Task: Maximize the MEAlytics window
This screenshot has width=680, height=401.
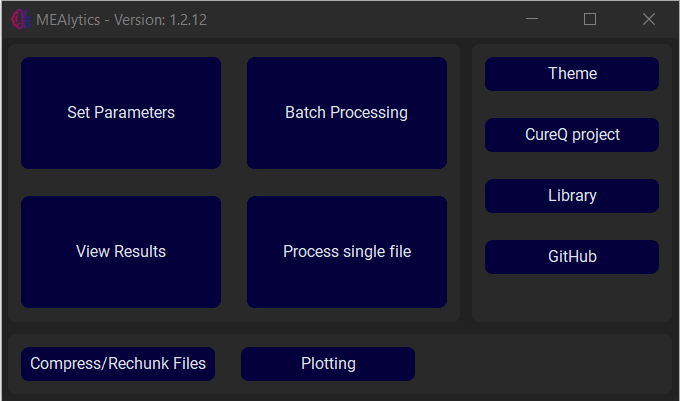Action: pos(590,19)
